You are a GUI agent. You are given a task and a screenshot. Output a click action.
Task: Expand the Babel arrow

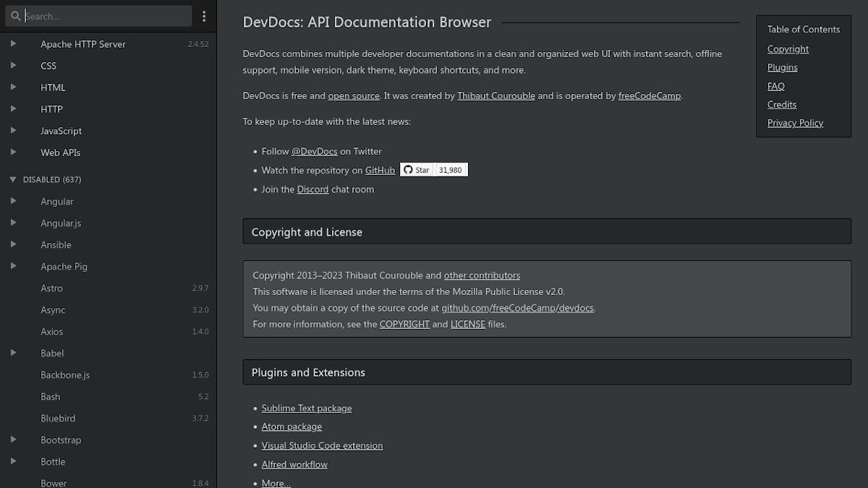click(x=13, y=353)
